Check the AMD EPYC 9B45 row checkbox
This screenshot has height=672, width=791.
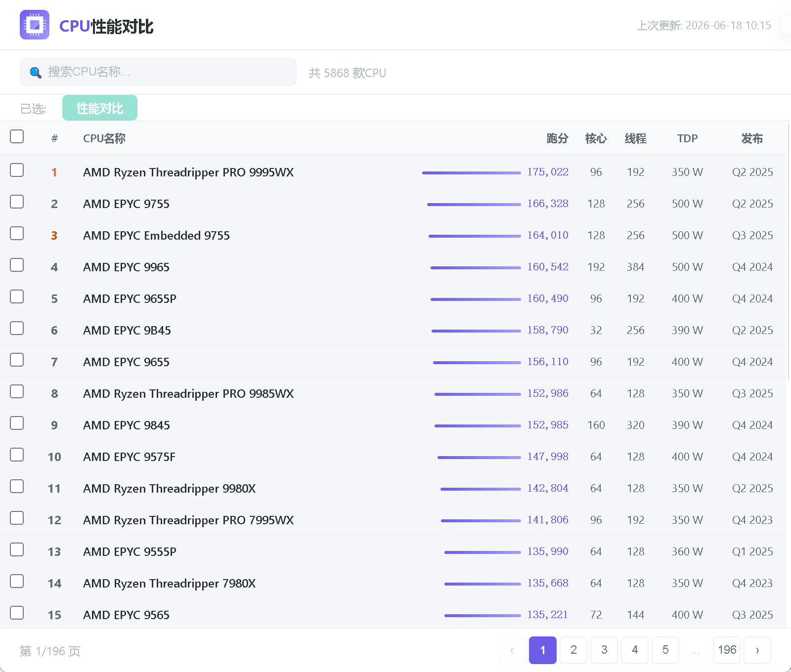click(17, 328)
